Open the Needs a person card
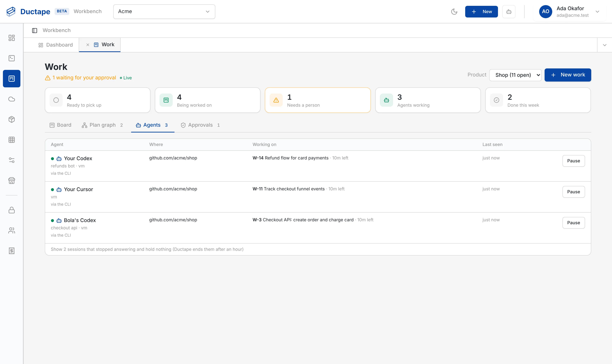 pyautogui.click(x=318, y=100)
